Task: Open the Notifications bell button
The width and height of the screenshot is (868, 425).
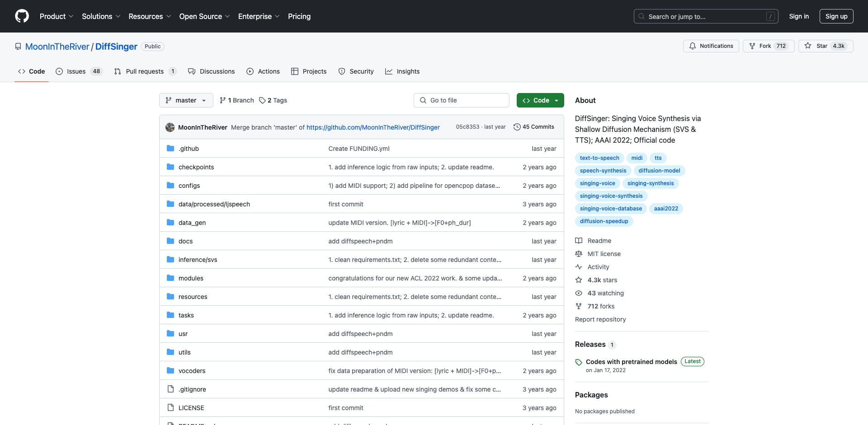Action: pyautogui.click(x=711, y=46)
